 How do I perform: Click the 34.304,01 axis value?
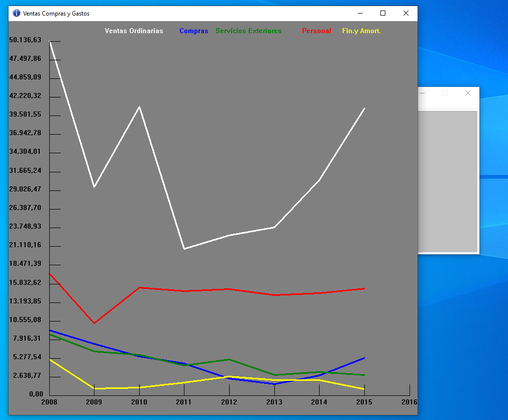[25, 152]
